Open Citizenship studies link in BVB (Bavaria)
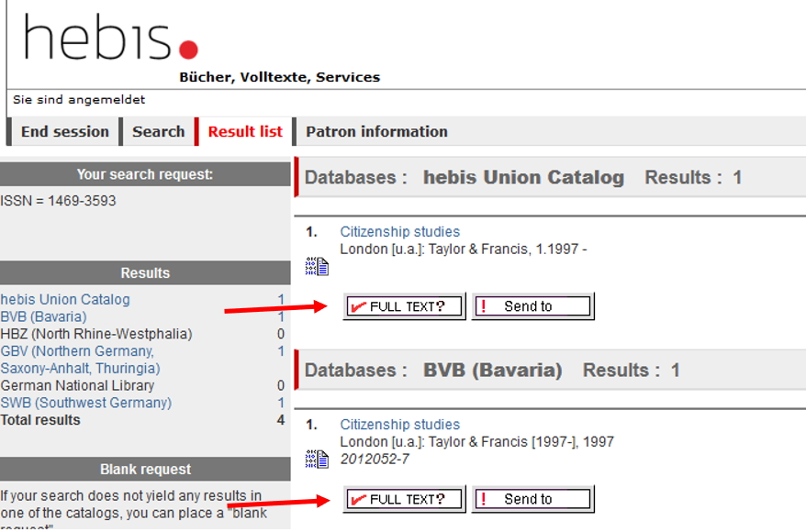 click(x=400, y=425)
